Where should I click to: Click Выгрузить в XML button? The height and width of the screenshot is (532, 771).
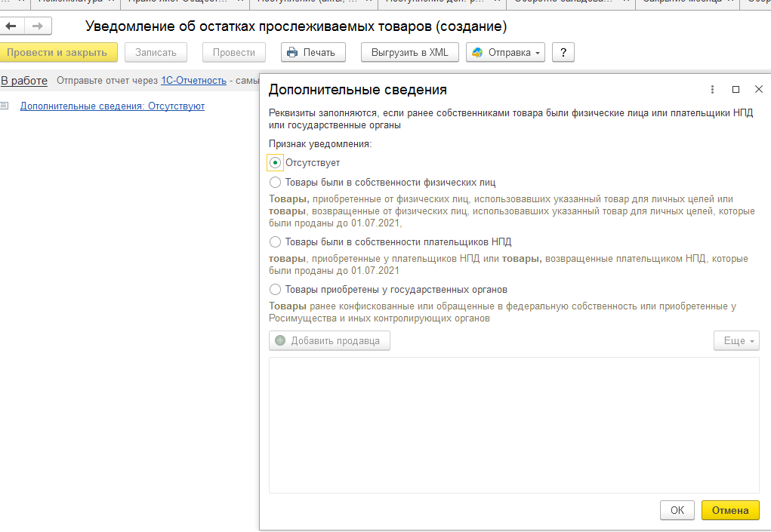409,52
